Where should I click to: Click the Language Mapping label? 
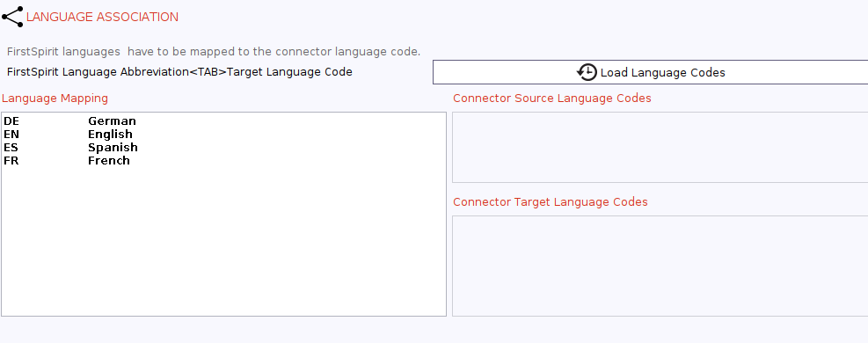pos(55,99)
